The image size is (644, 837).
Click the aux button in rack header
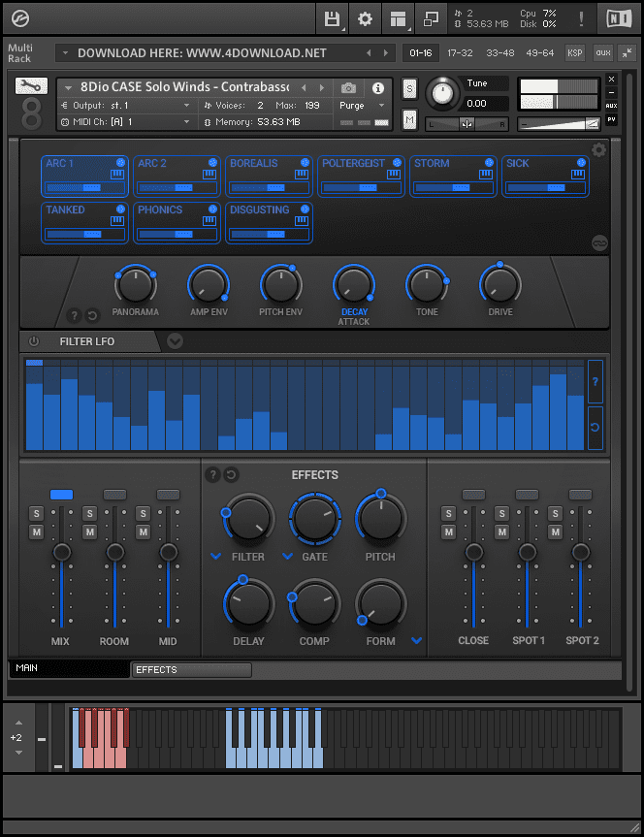click(603, 52)
